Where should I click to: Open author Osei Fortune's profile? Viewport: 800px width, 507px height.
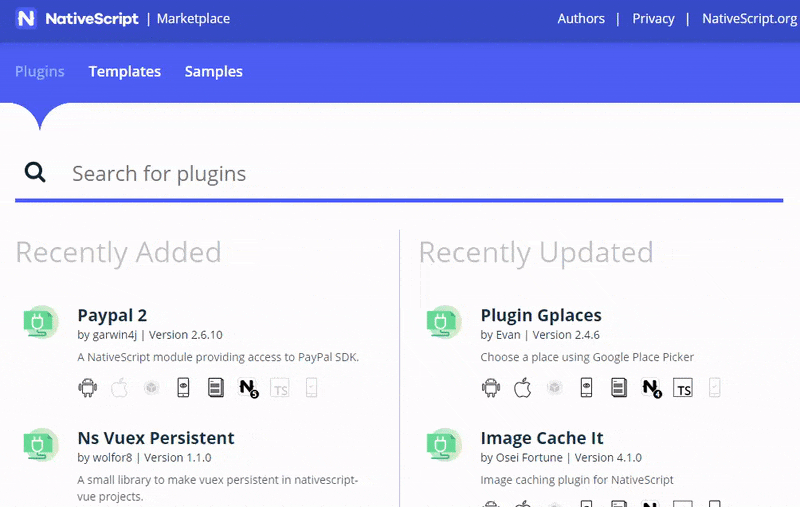pos(529,458)
